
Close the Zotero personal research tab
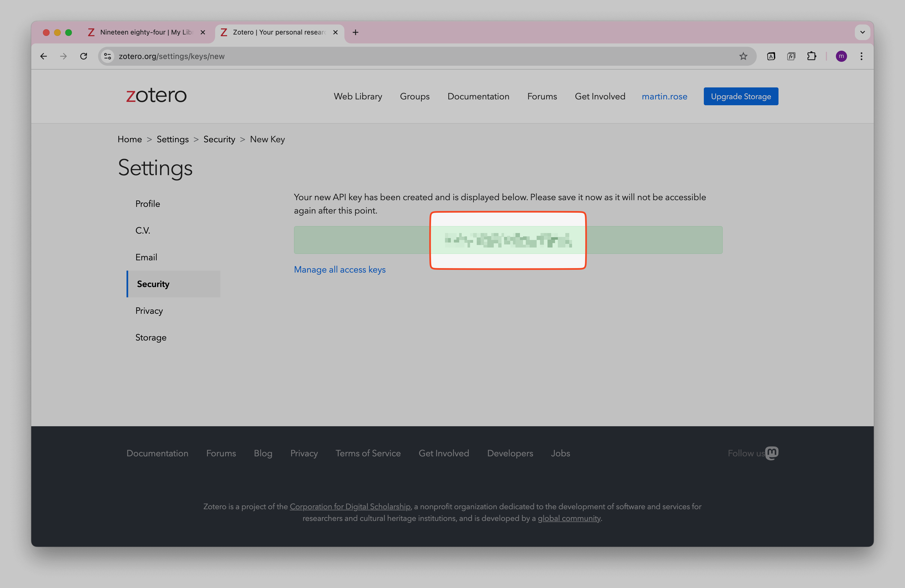(335, 32)
